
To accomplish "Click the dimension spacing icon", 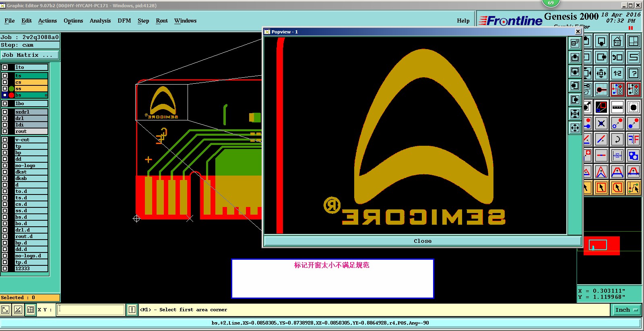I will pos(617,155).
